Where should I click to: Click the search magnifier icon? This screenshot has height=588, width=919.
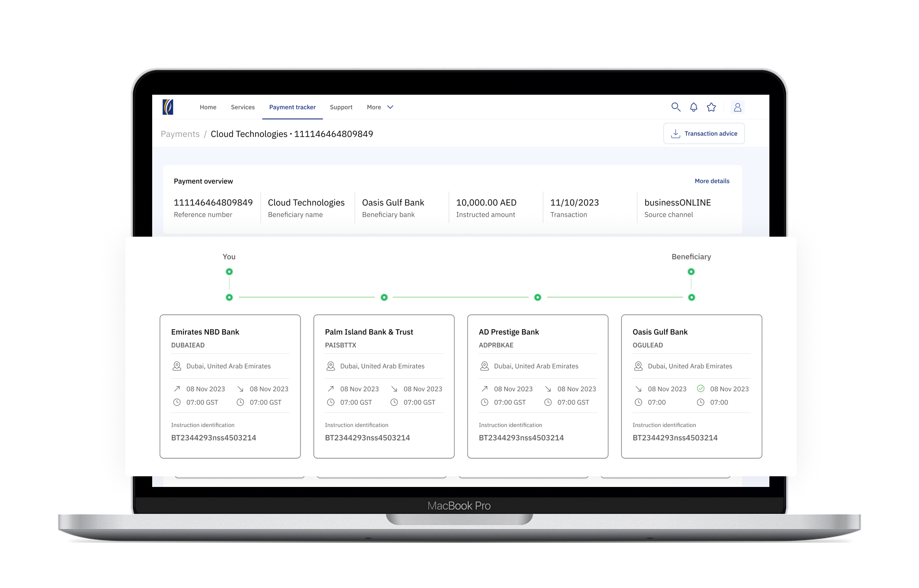point(675,107)
